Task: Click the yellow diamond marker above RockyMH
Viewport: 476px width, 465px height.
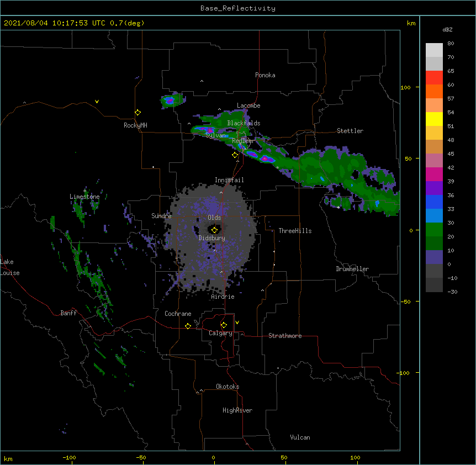Action: [x=137, y=113]
